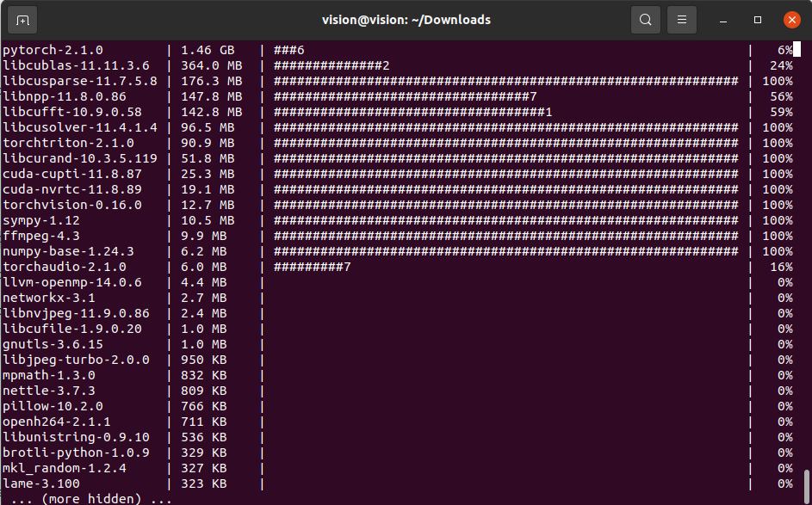Click the '142.8 MB' size value

pyautogui.click(x=212, y=113)
